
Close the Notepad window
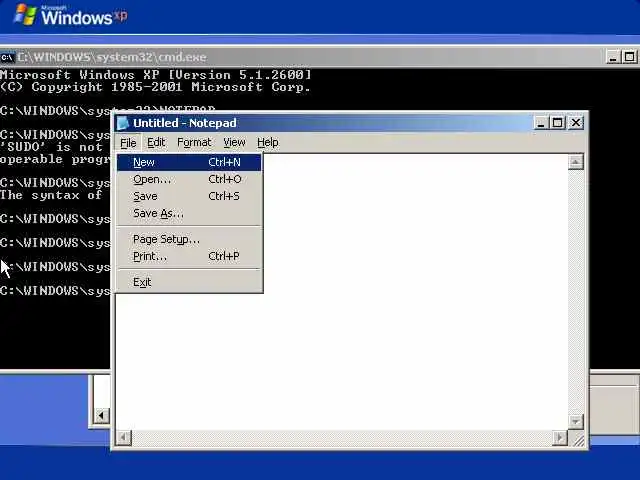(576, 123)
